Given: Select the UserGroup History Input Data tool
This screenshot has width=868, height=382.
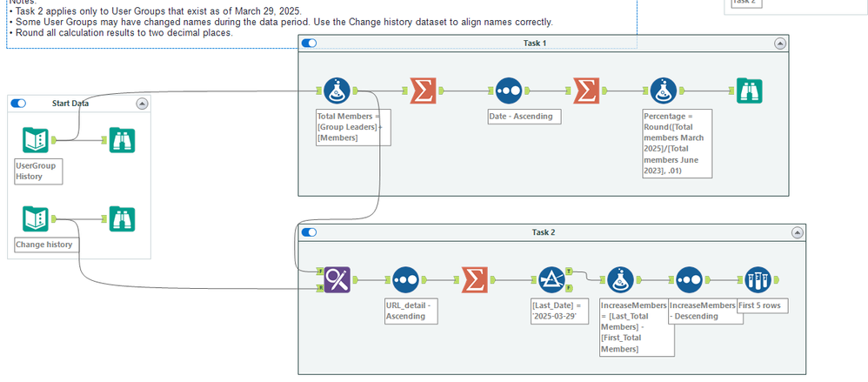Looking at the screenshot, I should [x=36, y=140].
